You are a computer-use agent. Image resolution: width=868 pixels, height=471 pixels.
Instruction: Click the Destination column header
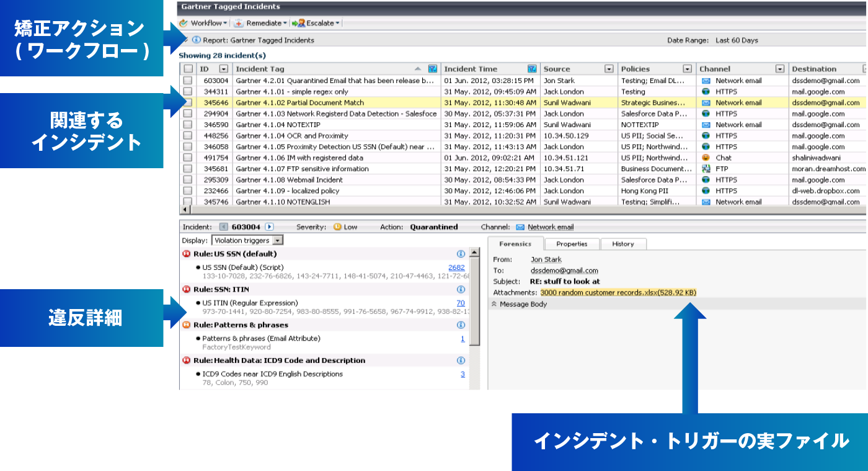(827, 69)
